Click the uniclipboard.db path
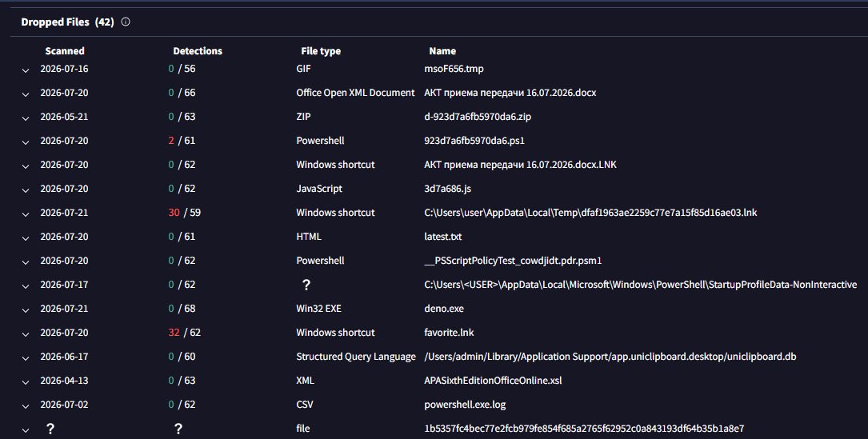The width and height of the screenshot is (868, 439). [610, 357]
